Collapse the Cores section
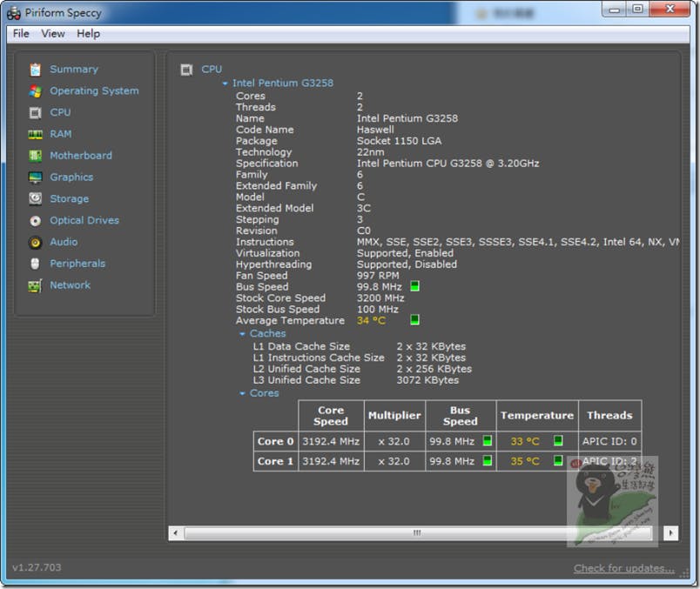 coord(242,393)
